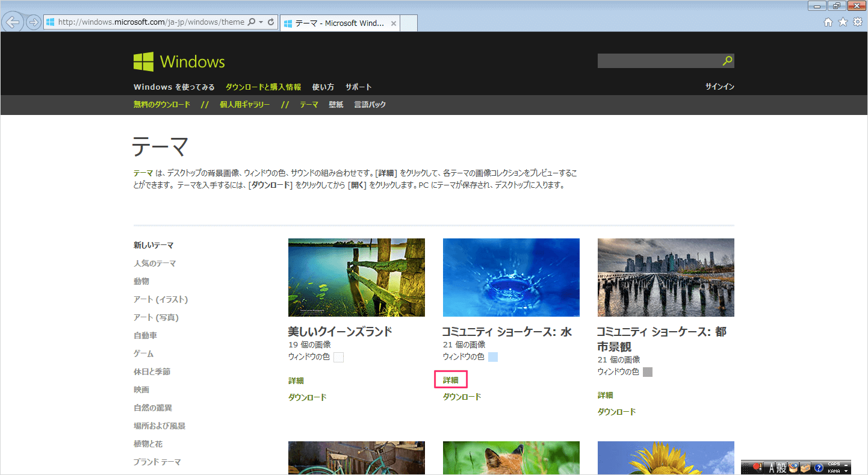Click the コミュニティ ショーケース: 都市景観 title
This screenshot has height=475, width=868.
[x=662, y=340]
